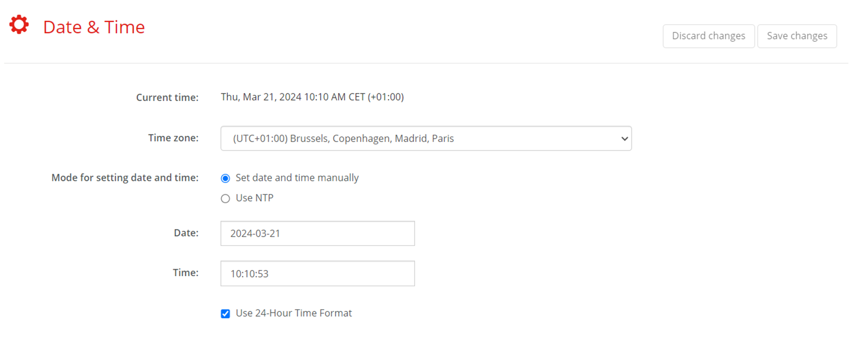Expand time zone list via chevron arrow
The height and width of the screenshot is (342, 868).
(x=624, y=139)
